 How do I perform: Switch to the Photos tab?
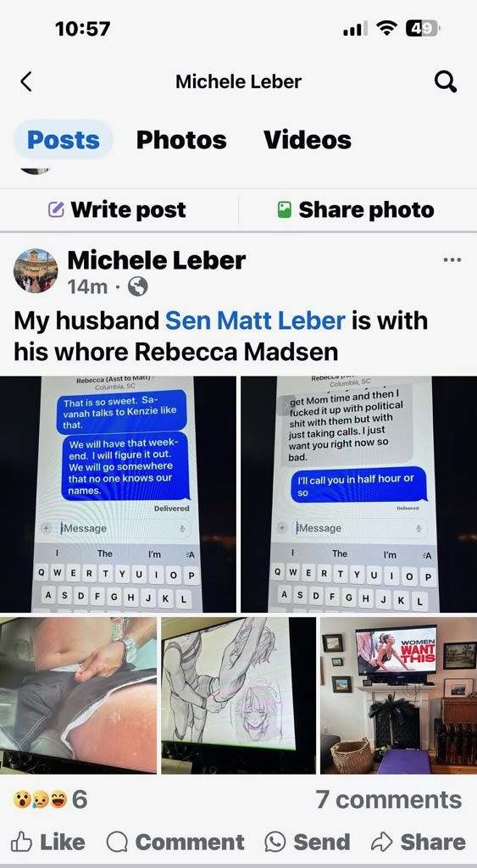[x=181, y=140]
